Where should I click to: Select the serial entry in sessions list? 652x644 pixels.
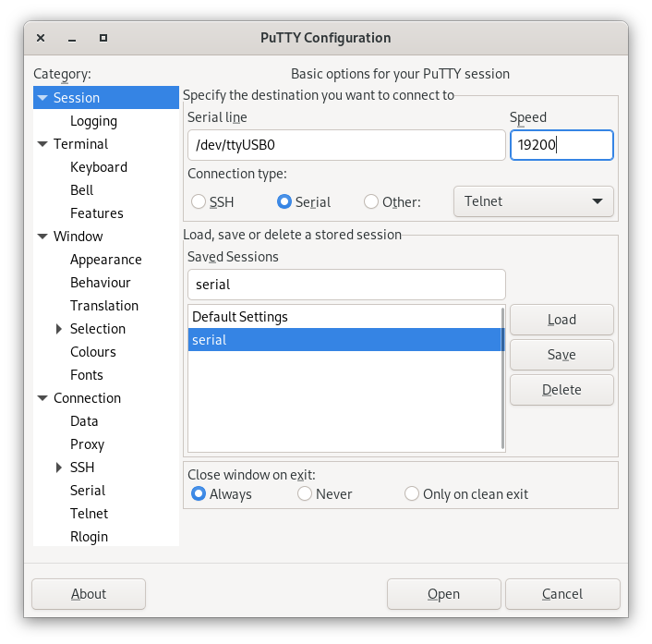[344, 339]
